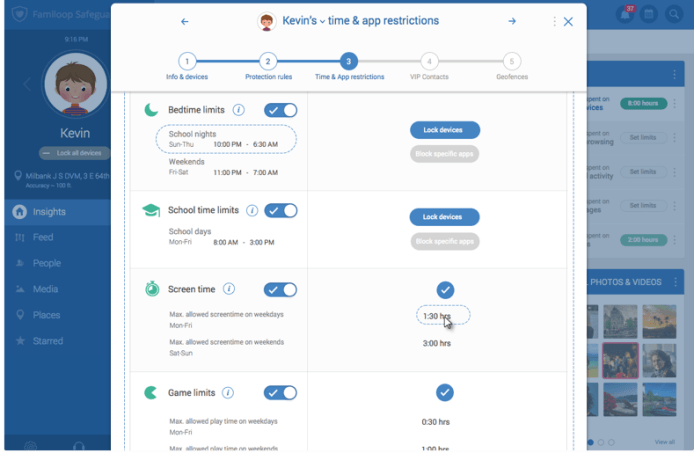Click the Screen time confirm checkmark circle
Viewport: 694px width, 453px height.
click(445, 290)
